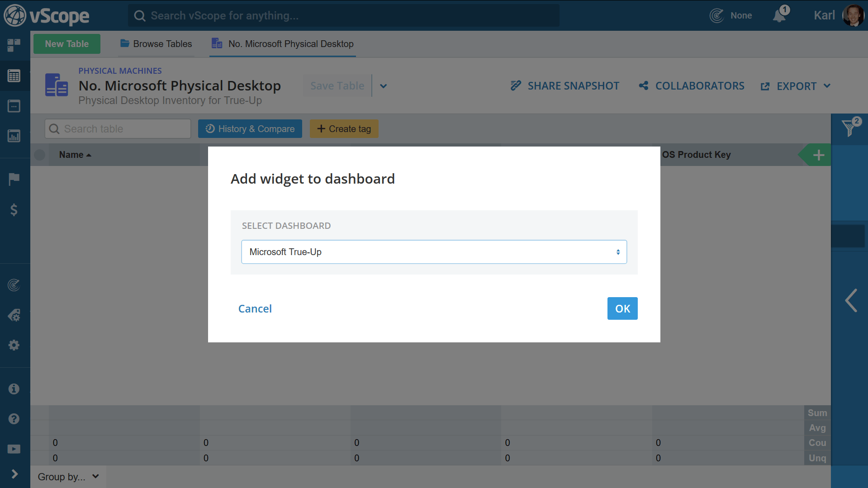868x488 pixels.
Task: Open the Group by dropdown
Action: tap(68, 477)
